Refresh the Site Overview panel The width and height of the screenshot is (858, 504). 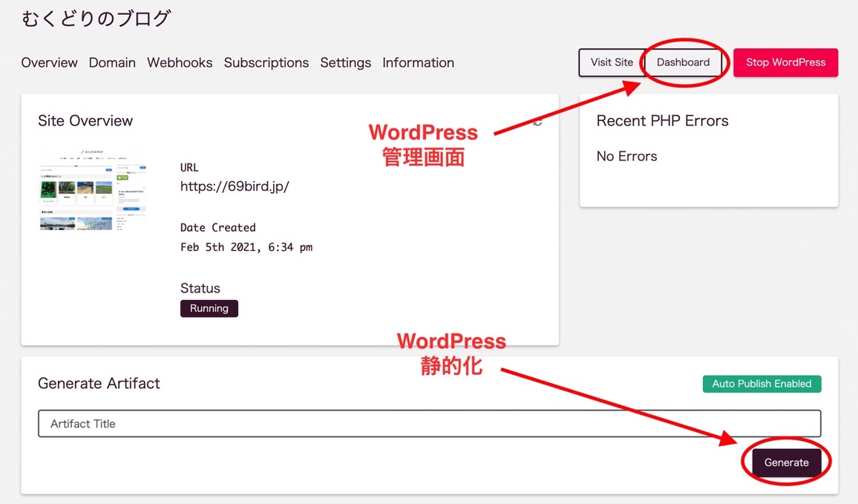(x=537, y=122)
